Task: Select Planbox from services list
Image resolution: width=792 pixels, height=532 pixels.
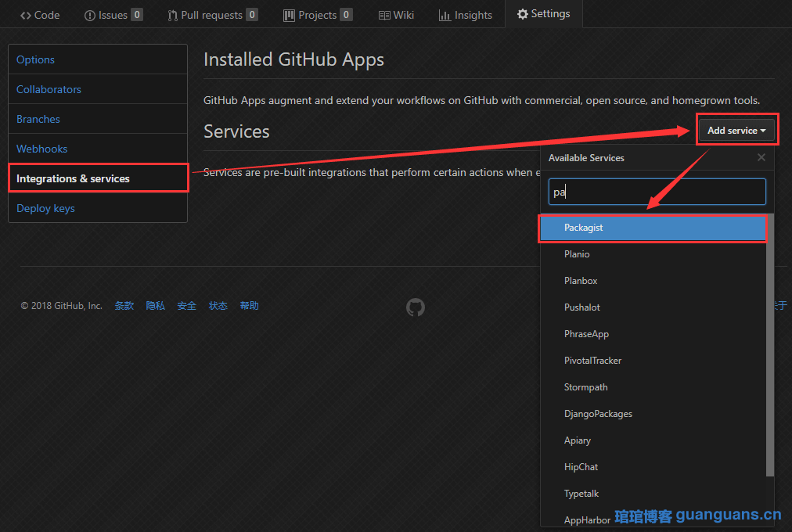Action: (653, 281)
